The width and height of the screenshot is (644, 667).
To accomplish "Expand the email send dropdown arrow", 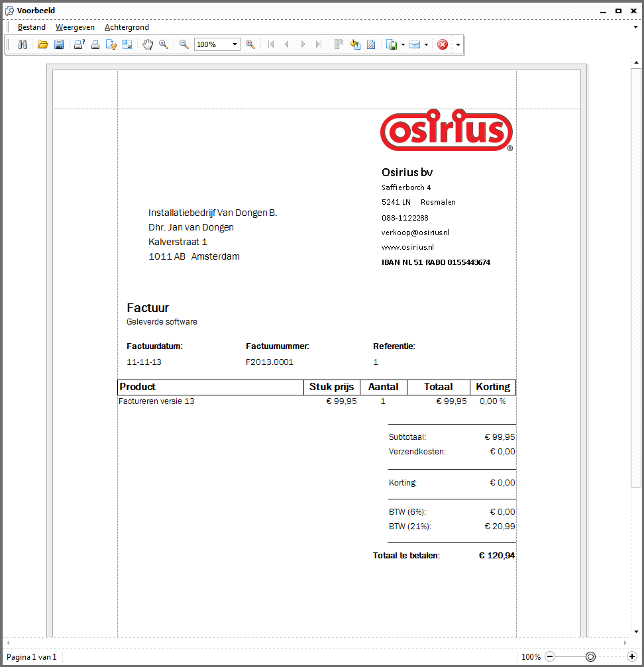I will [x=426, y=45].
